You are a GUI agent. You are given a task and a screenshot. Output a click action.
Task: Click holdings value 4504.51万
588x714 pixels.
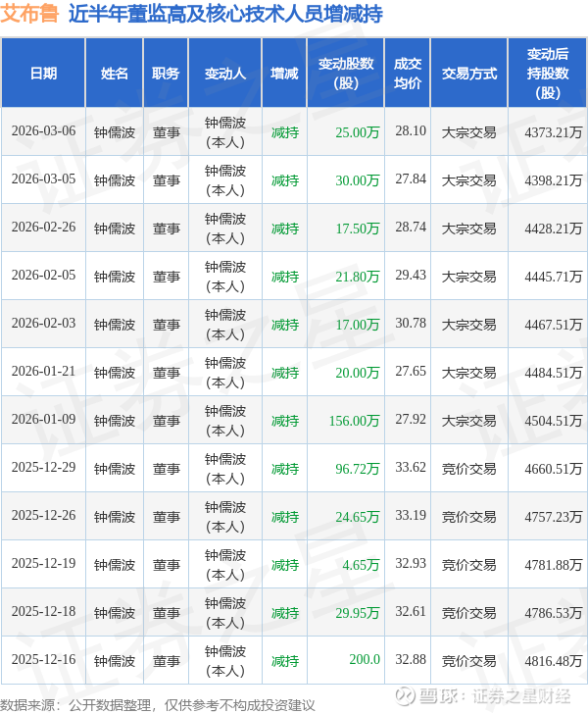click(553, 421)
